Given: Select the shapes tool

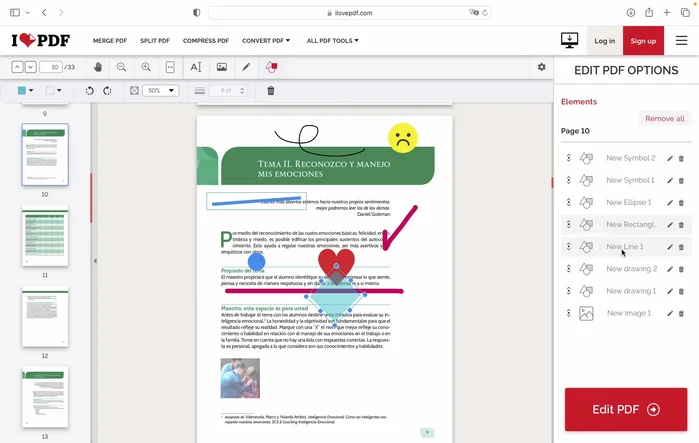Looking at the screenshot, I should click(271, 67).
